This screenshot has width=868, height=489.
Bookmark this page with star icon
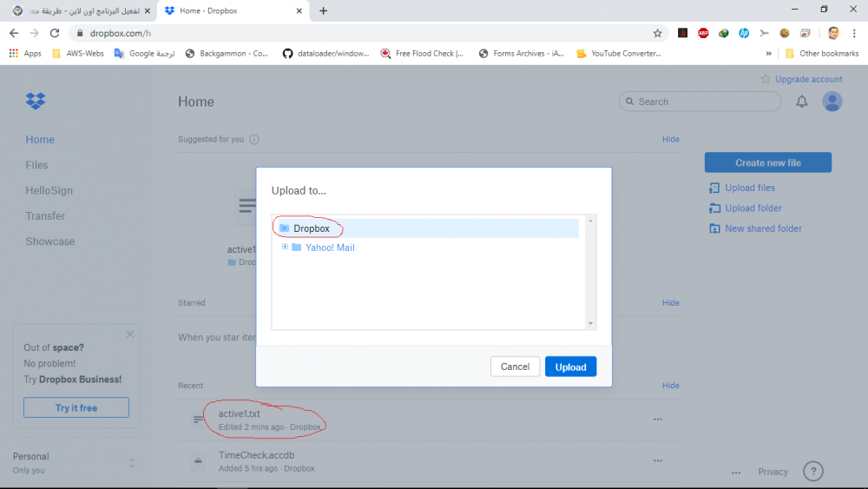coord(658,33)
